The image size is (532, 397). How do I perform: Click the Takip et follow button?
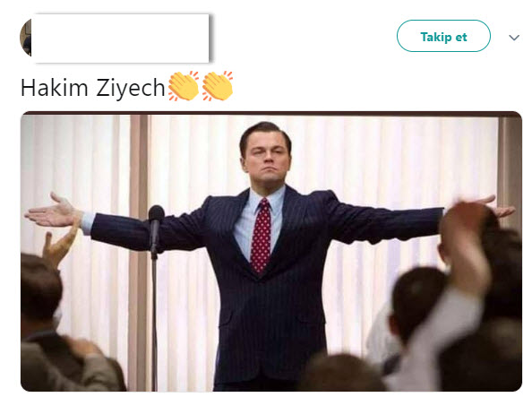pos(443,36)
